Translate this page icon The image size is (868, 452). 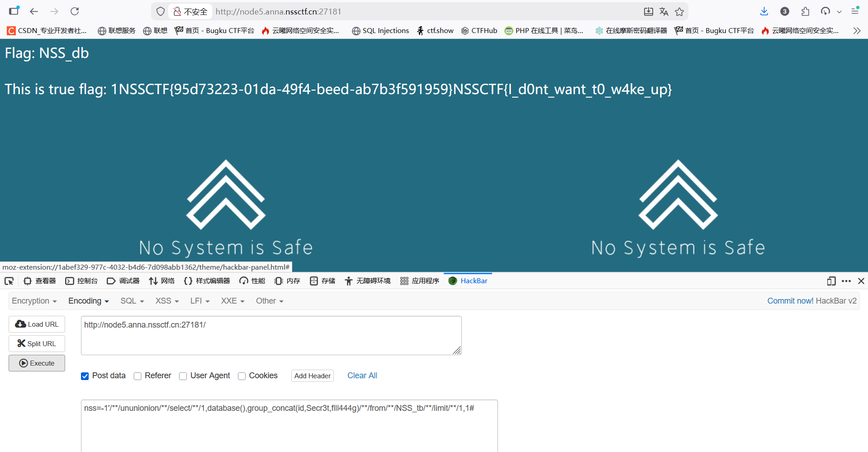(x=664, y=12)
